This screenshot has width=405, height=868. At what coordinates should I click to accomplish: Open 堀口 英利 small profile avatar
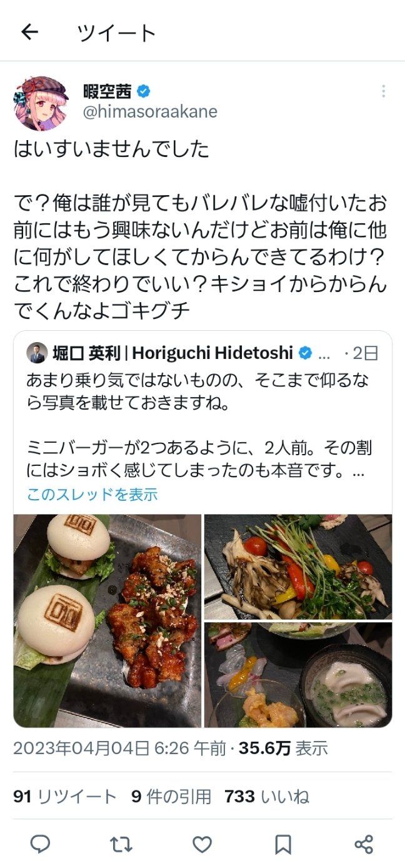coord(36,353)
